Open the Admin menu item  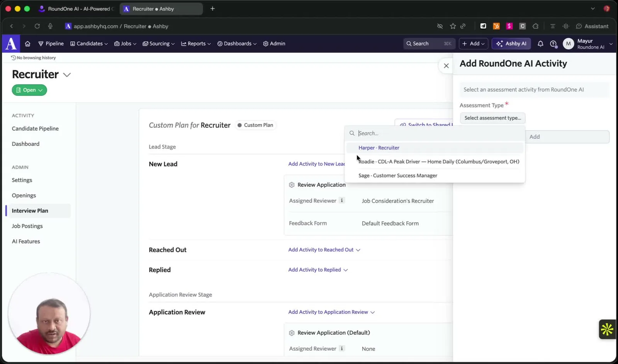tap(274, 44)
